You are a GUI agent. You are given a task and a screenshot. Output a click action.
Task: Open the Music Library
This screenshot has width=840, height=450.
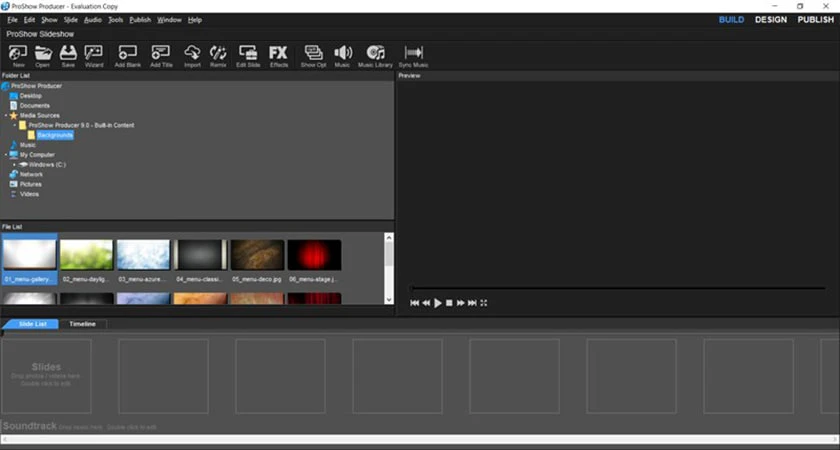coord(376,56)
